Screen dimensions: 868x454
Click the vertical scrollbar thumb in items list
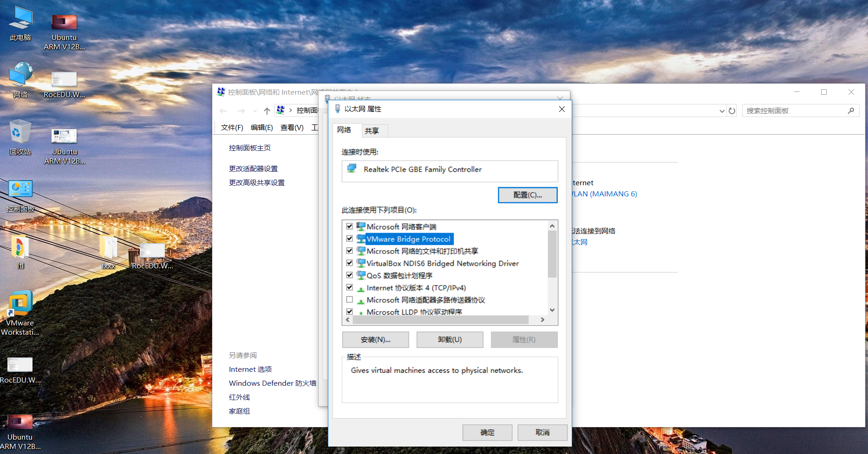[x=552, y=254]
